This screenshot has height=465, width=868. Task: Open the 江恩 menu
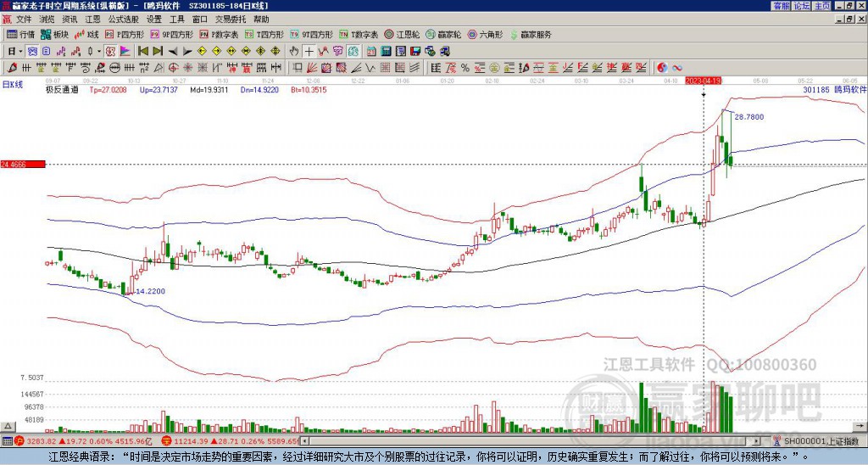[x=92, y=20]
